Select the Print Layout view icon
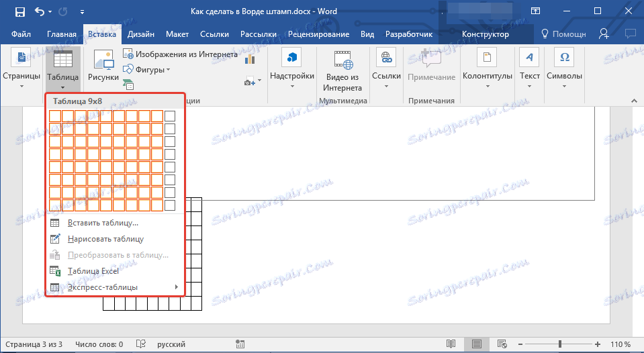 [x=476, y=344]
